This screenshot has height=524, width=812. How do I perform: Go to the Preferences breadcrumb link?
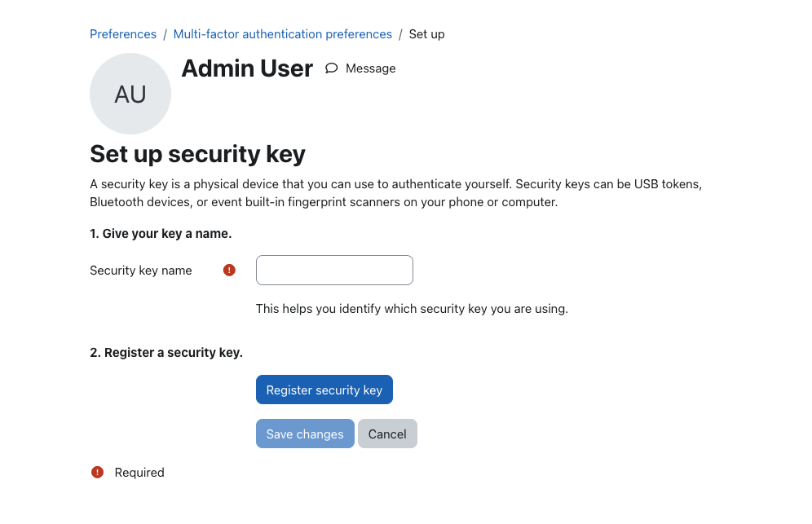coord(123,34)
